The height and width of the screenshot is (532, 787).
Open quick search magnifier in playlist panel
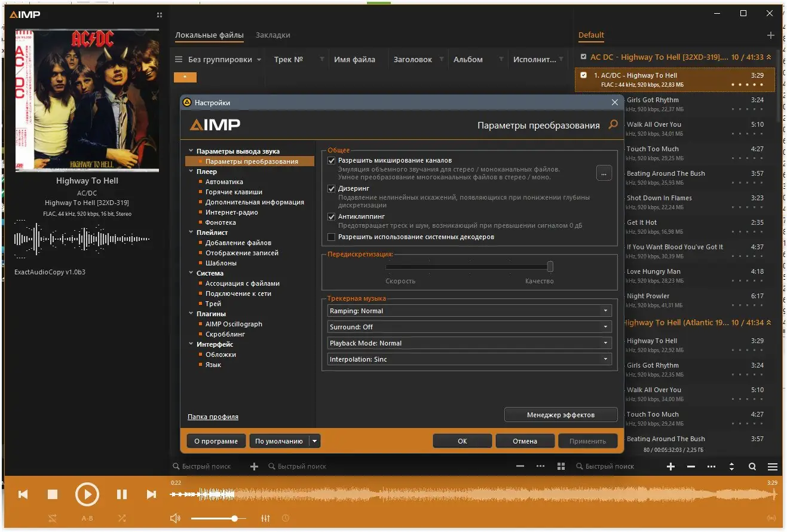coord(752,466)
